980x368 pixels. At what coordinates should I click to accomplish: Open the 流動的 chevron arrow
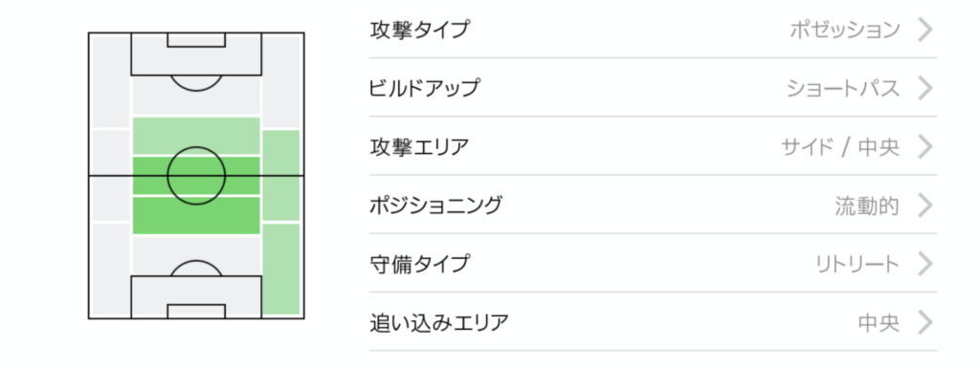point(925,206)
